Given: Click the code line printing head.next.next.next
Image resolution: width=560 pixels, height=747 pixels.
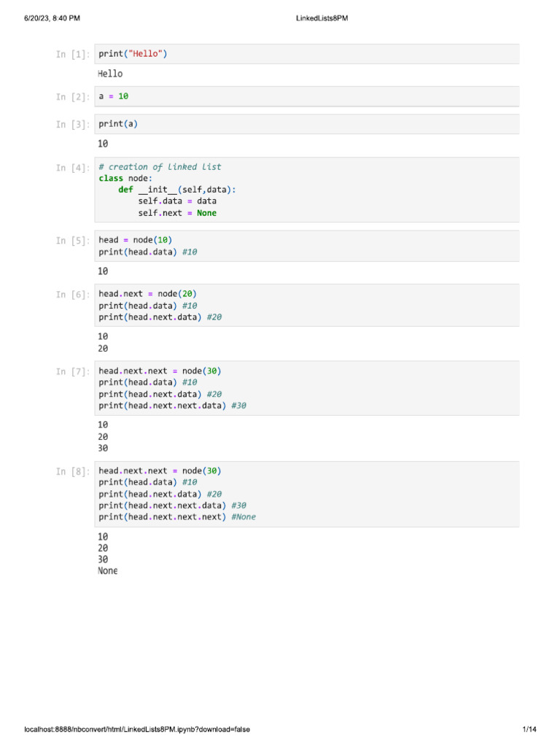Looking at the screenshot, I should click(177, 517).
